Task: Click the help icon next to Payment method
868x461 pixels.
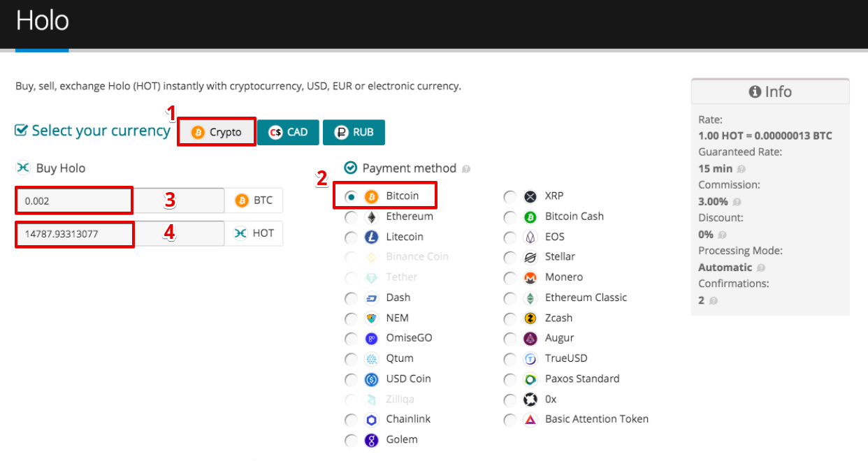Action: tap(466, 169)
